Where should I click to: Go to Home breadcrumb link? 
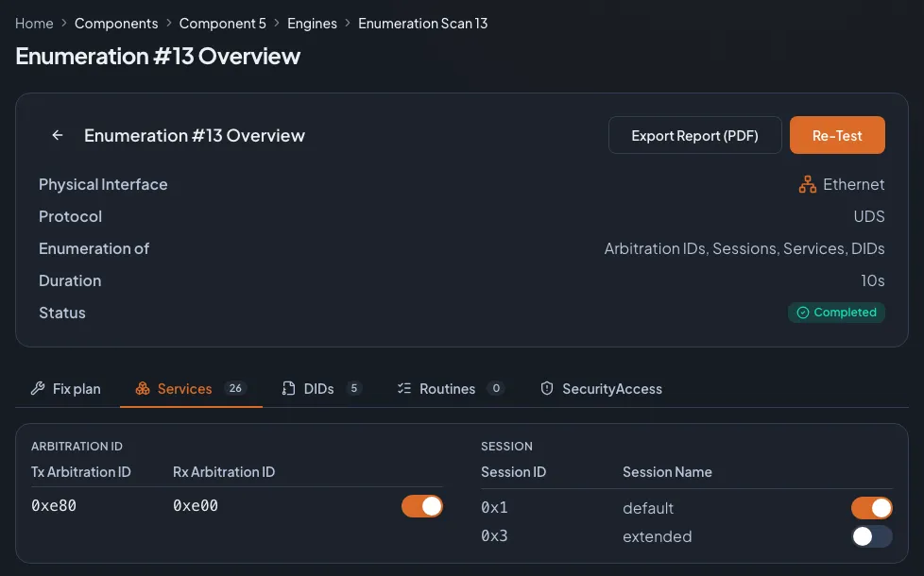[x=34, y=24]
